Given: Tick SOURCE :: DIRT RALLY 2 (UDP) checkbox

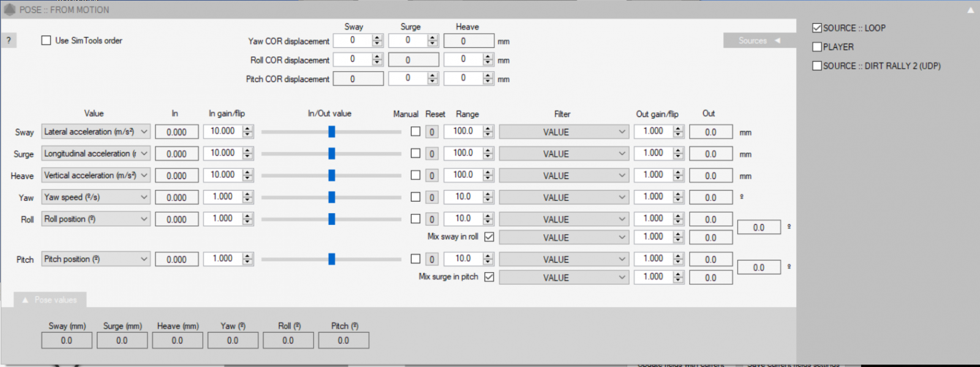Looking at the screenshot, I should click(817, 66).
